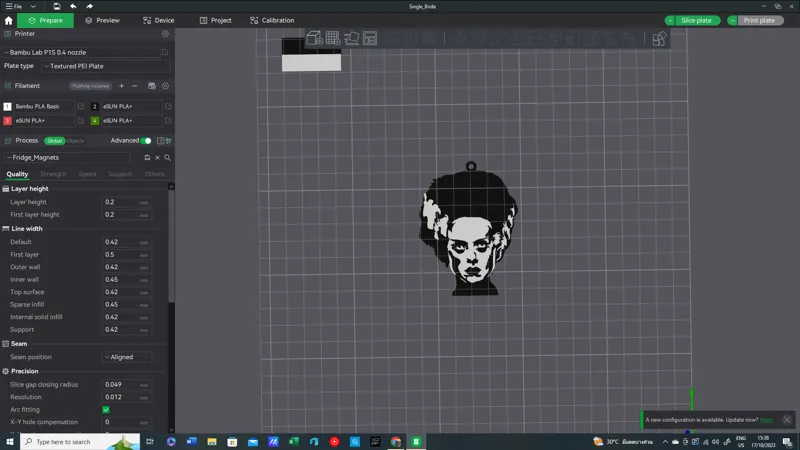Click the Print plate button
Image resolution: width=800 pixels, height=450 pixels.
point(759,20)
